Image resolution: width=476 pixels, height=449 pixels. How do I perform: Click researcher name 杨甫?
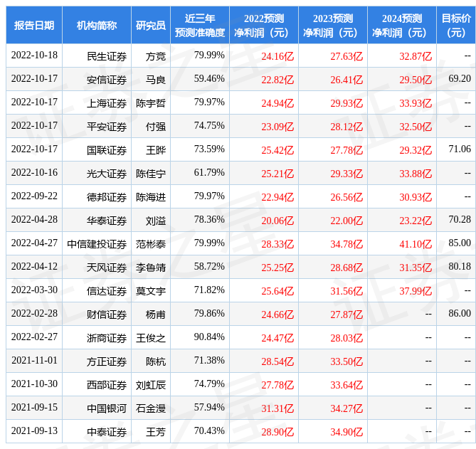[156, 315]
